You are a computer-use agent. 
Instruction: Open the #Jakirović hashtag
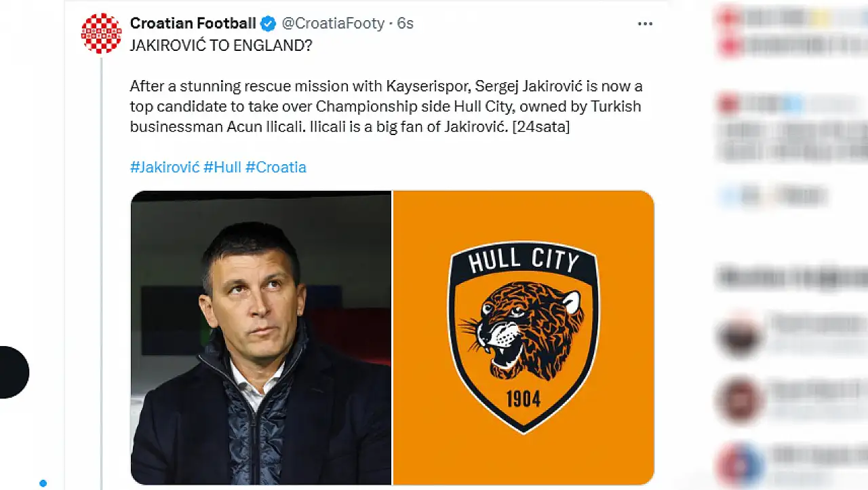[x=165, y=167]
